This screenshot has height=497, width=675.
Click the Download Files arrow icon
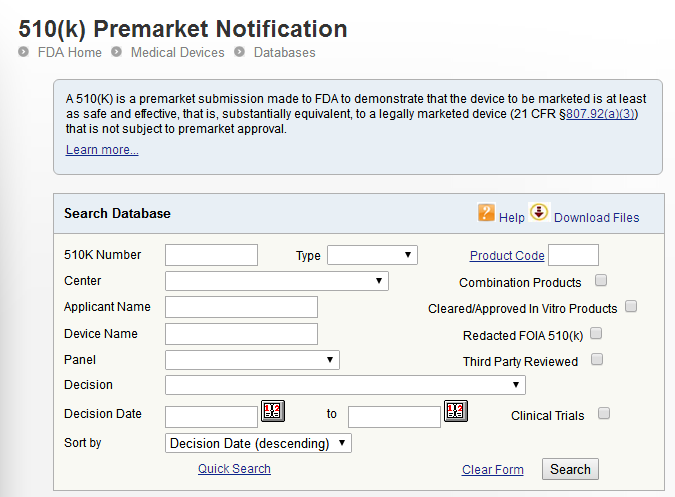[539, 212]
